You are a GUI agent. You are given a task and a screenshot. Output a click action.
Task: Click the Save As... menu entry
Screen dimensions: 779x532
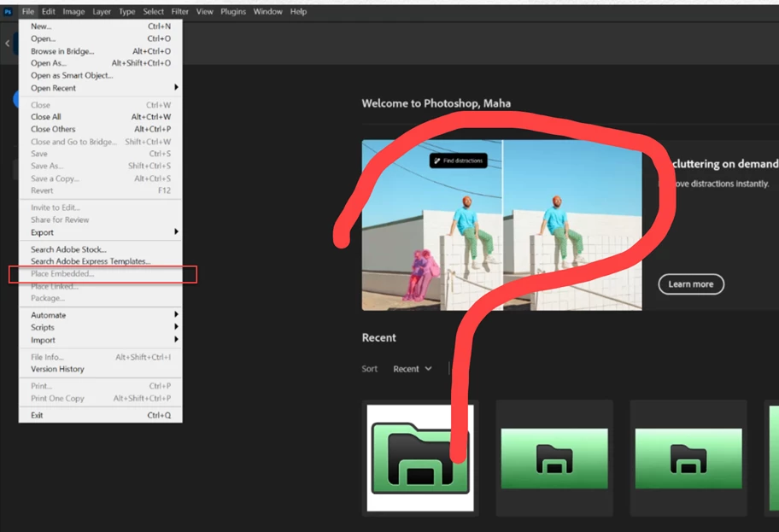100,166
